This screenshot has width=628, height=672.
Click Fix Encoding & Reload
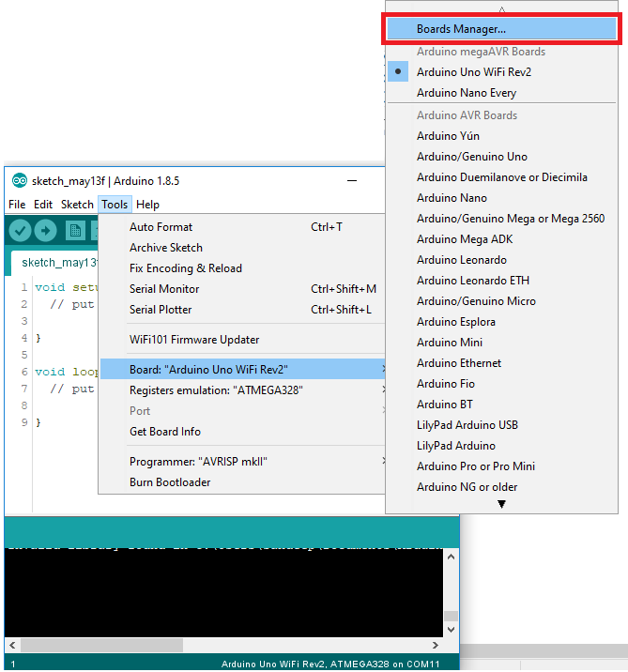pos(242,268)
